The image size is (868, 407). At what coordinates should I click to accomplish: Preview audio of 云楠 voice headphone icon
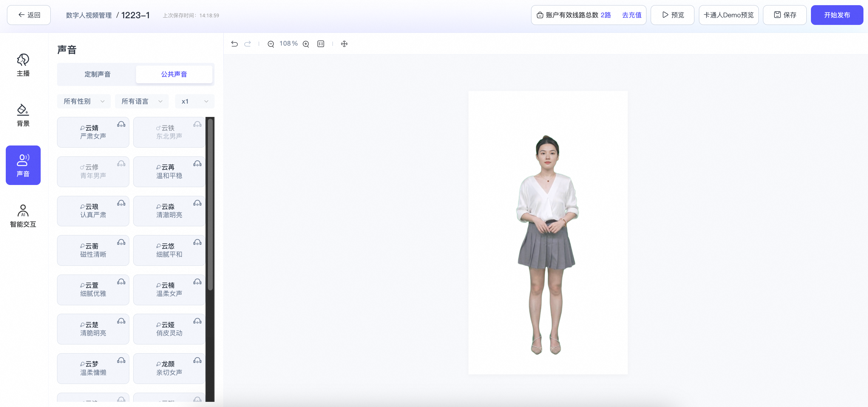[198, 282]
